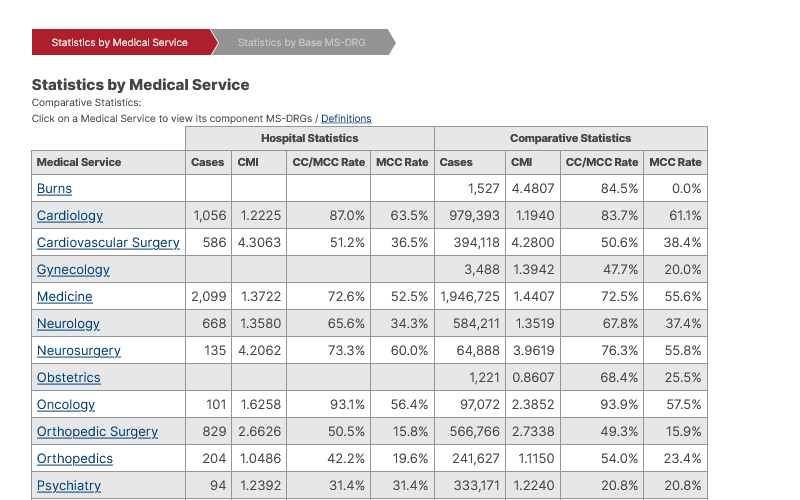The image size is (800, 500).
Task: Click the Orthopedic Surgery link
Action: pyautogui.click(x=97, y=432)
